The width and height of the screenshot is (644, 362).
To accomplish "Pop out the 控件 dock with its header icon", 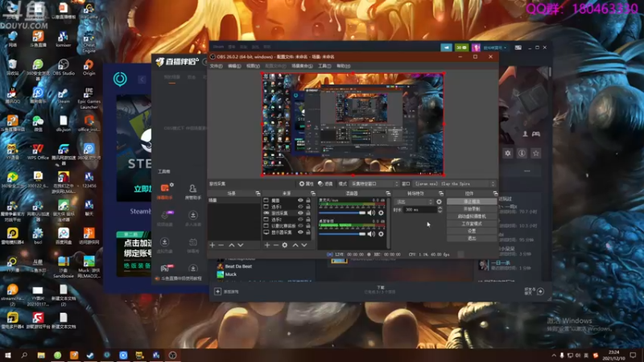I will click(x=495, y=193).
